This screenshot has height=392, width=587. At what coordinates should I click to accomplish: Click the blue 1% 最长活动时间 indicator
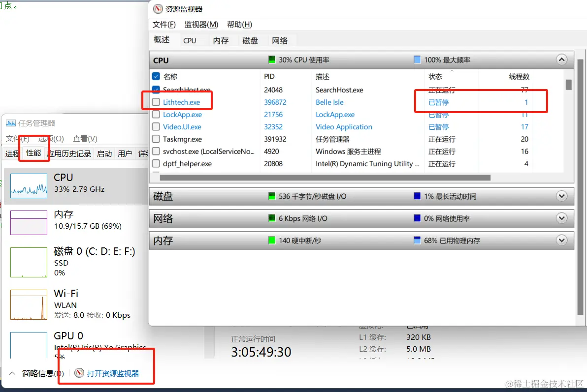(417, 196)
